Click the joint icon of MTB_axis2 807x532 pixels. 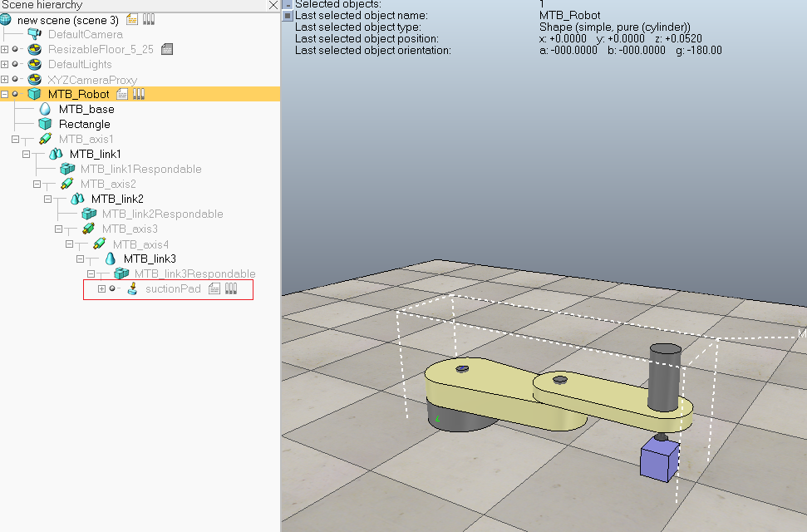click(67, 184)
